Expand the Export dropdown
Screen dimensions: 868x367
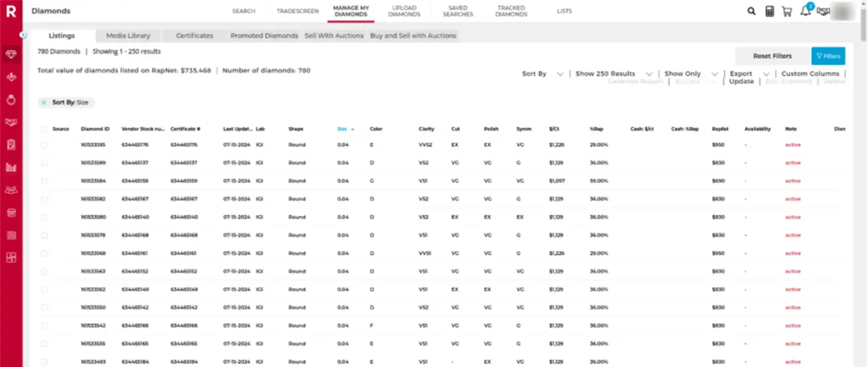(750, 74)
